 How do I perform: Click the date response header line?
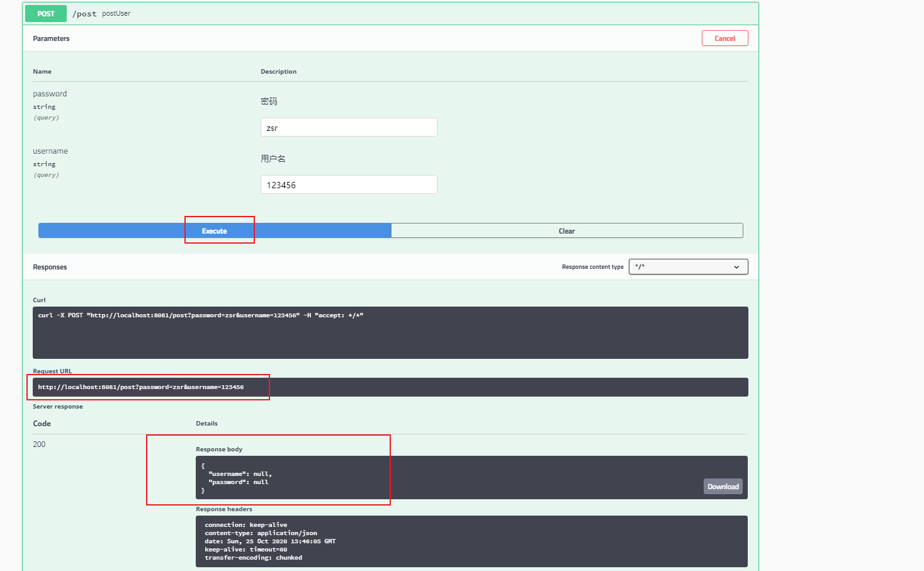(x=270, y=541)
